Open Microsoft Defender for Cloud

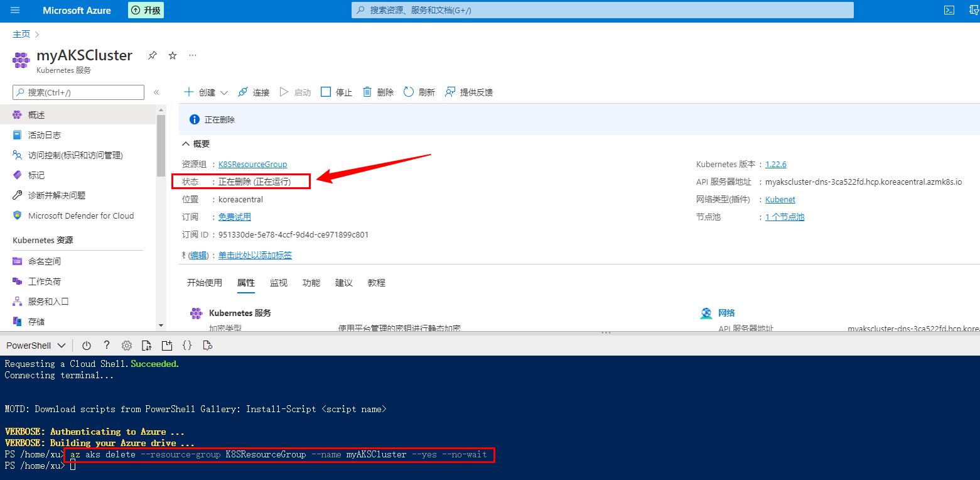pos(78,215)
